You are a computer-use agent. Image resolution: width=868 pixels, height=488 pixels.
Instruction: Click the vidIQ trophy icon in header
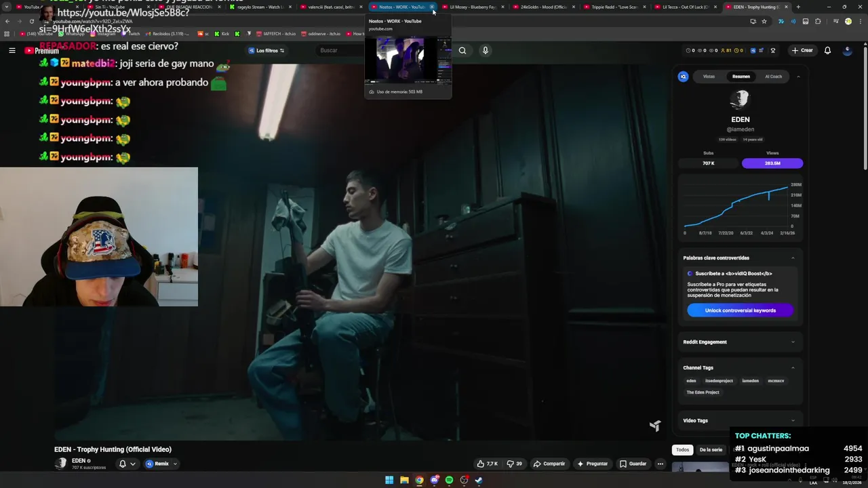(x=772, y=50)
